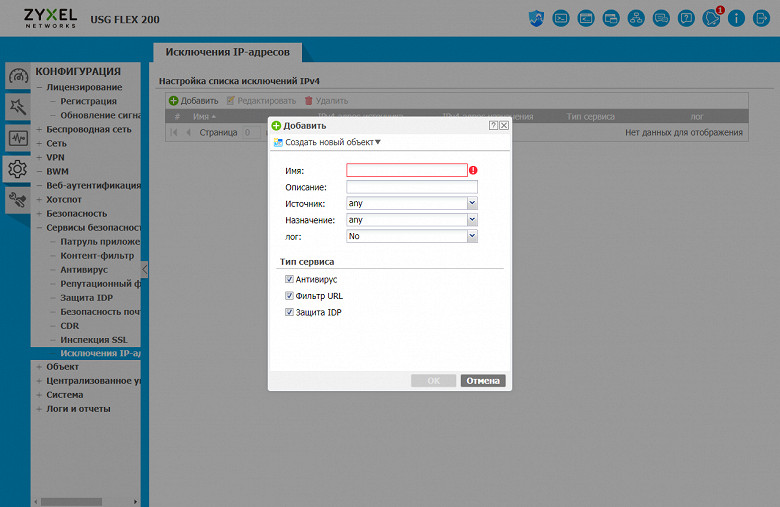780x507 pixels.
Task: Click the dialog help question icon
Action: pos(493,125)
